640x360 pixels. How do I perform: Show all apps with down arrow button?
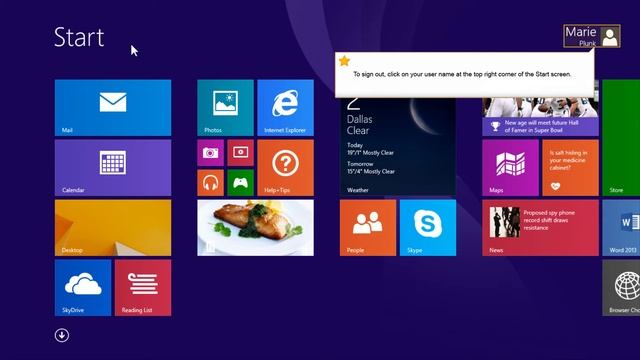pyautogui.click(x=62, y=336)
